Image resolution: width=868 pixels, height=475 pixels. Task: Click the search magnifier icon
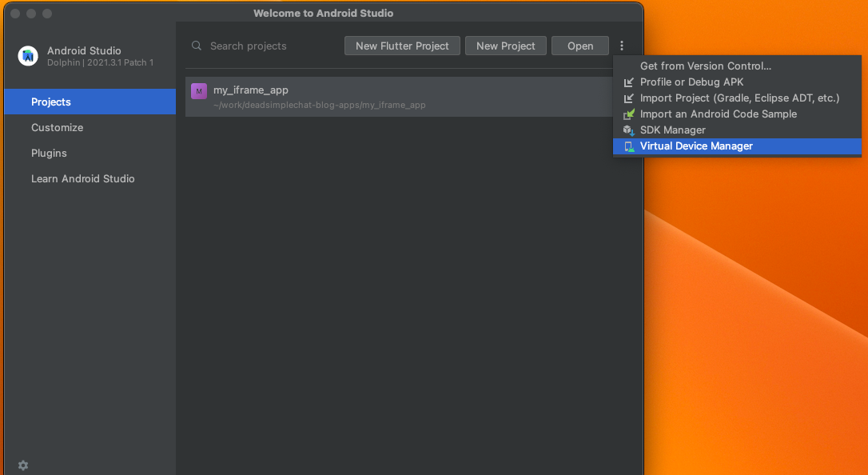pos(197,46)
